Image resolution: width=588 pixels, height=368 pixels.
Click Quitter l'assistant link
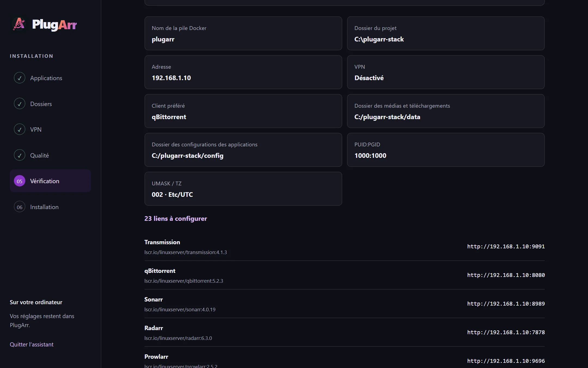[x=32, y=344]
